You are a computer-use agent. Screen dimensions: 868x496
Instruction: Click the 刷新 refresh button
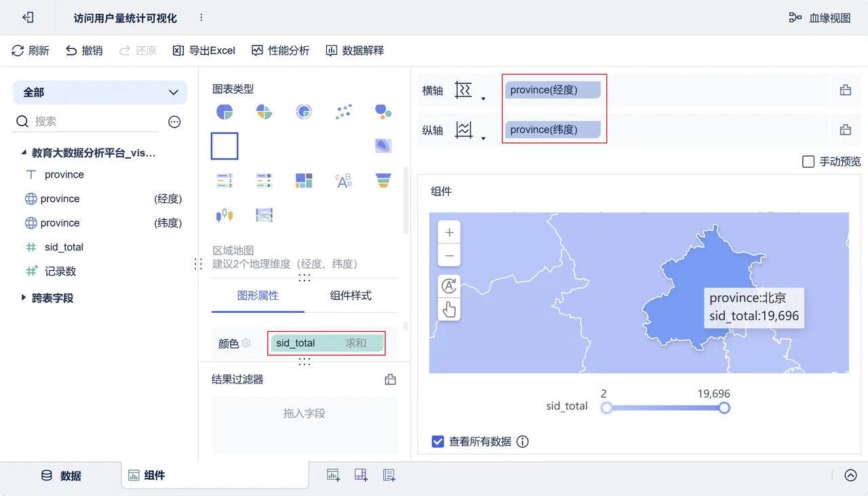31,51
